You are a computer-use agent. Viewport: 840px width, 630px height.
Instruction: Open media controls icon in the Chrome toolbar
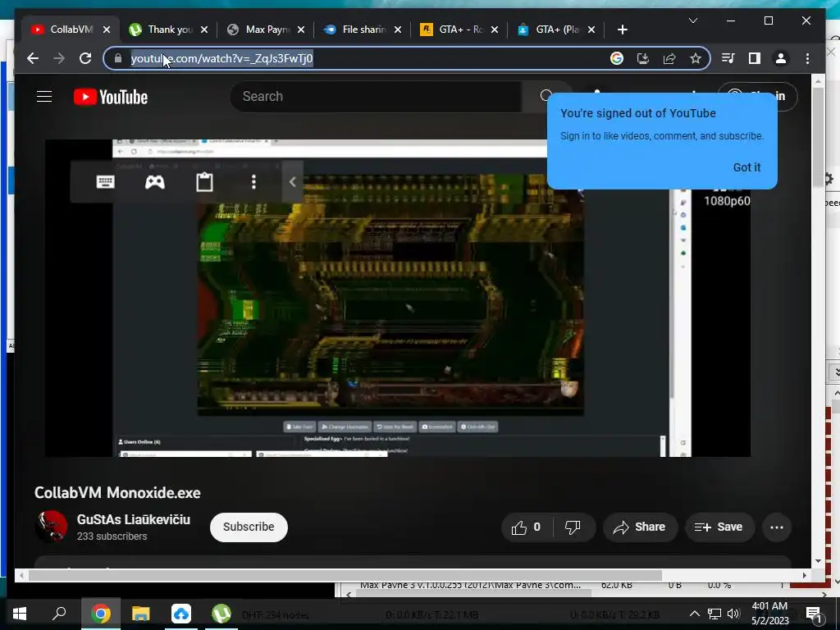(728, 58)
